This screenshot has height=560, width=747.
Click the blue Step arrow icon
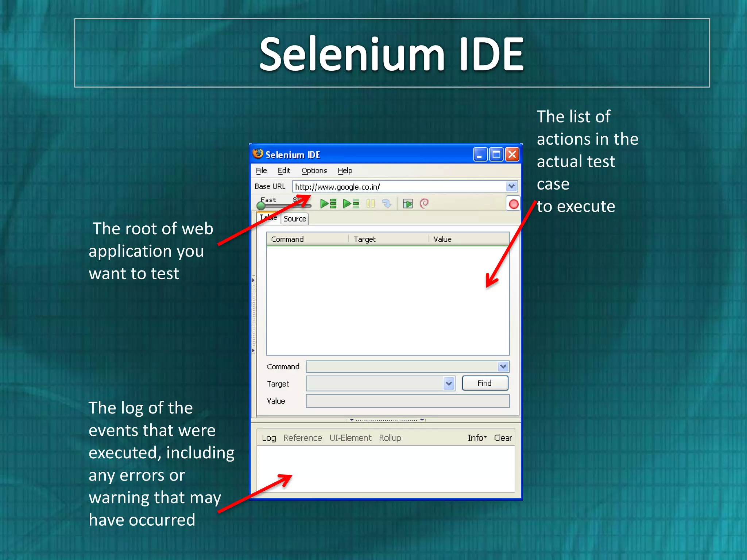point(387,203)
